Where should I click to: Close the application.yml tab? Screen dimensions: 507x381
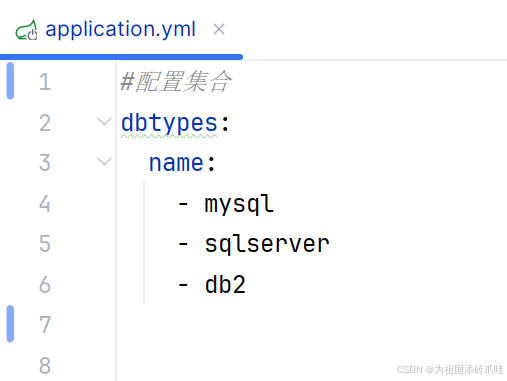(x=219, y=29)
